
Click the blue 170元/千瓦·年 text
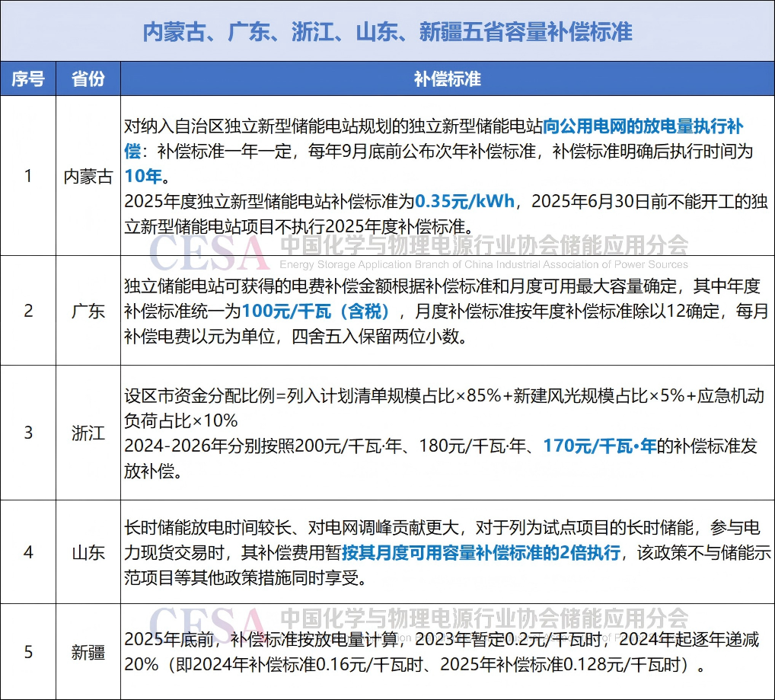coord(599,446)
